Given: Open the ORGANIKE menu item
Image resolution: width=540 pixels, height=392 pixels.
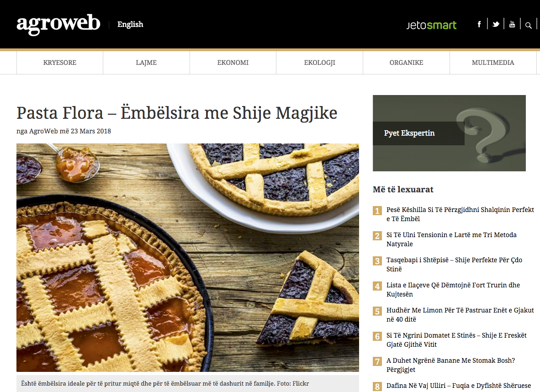Looking at the screenshot, I should pos(407,62).
